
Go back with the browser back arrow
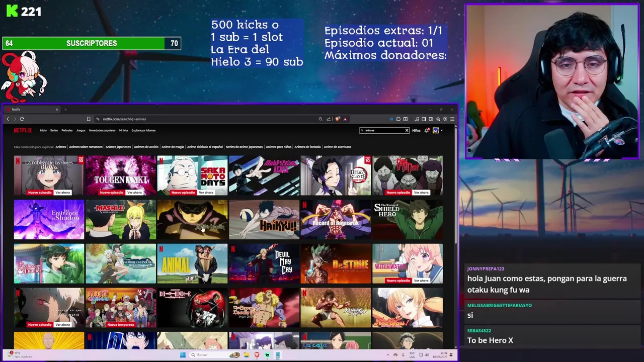coord(8,119)
